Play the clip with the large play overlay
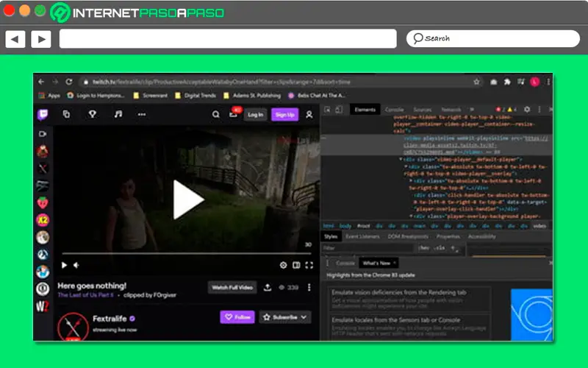This screenshot has height=368, width=588. pyautogui.click(x=188, y=199)
